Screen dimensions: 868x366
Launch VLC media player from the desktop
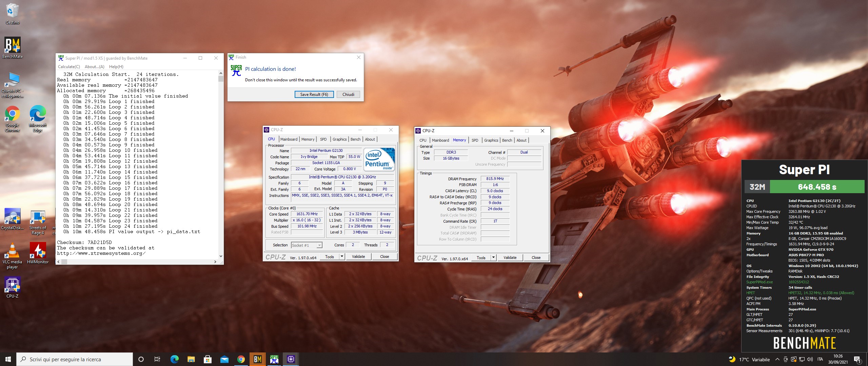(x=13, y=256)
